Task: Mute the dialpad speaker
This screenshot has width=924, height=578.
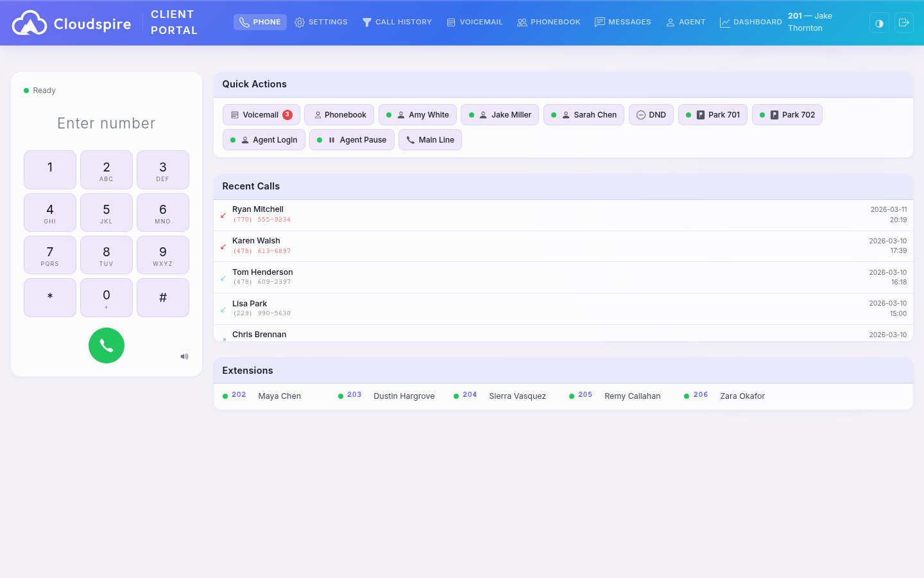Action: [184, 356]
